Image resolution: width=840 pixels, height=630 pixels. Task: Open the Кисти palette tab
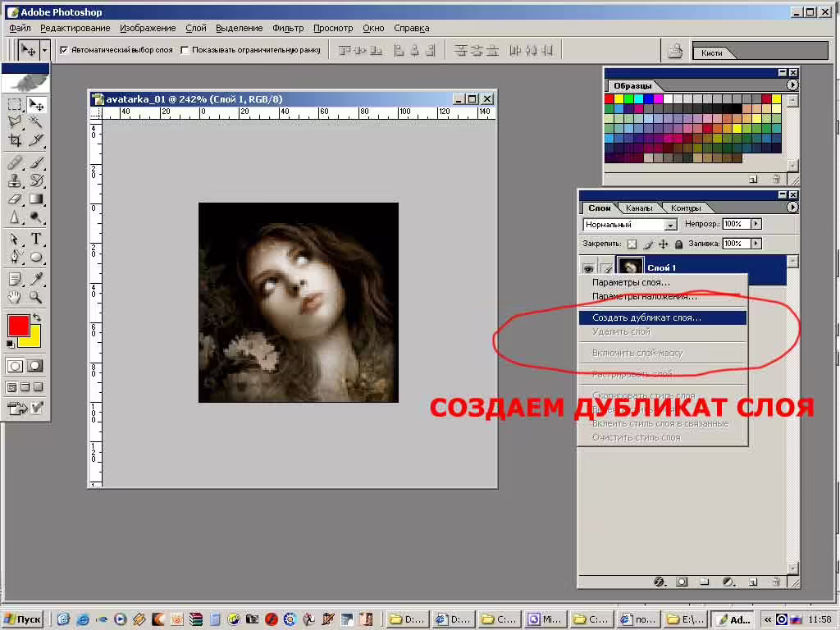pyautogui.click(x=712, y=52)
